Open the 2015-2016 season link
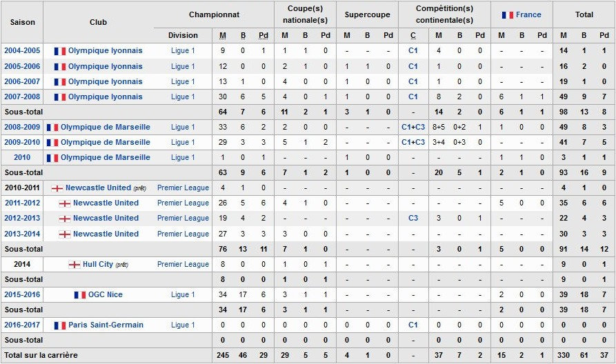 click(22, 294)
